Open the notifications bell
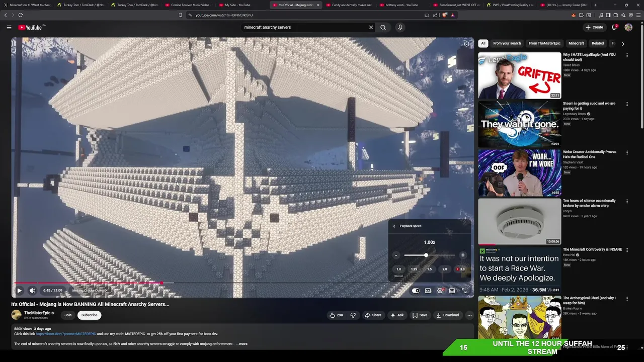 [x=614, y=27]
